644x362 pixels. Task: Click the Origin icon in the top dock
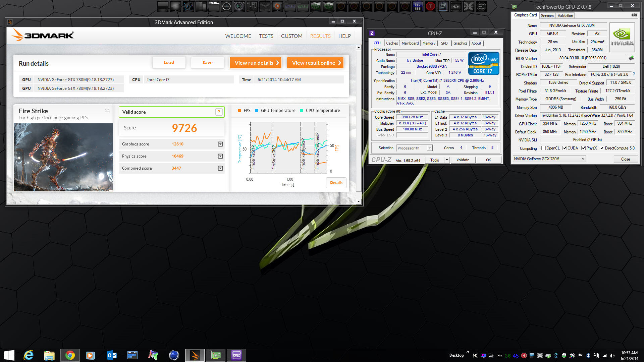pos(277,6)
